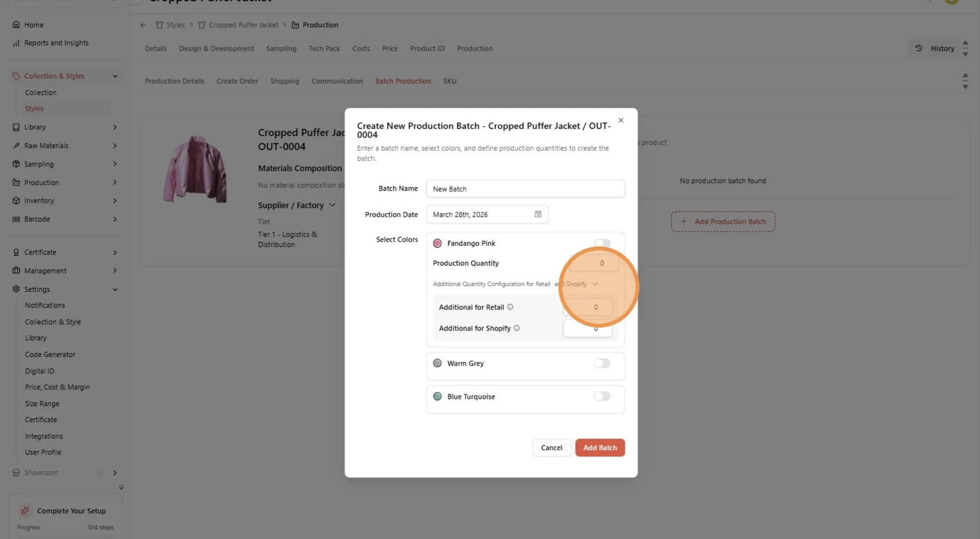Click the Barcode icon in sidebar
The width and height of the screenshot is (980, 539).
16,219
